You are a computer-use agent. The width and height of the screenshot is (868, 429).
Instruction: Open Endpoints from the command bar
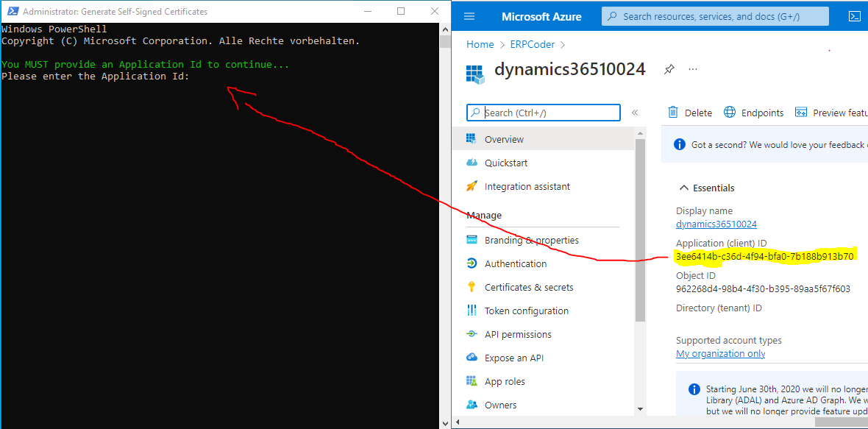click(754, 113)
